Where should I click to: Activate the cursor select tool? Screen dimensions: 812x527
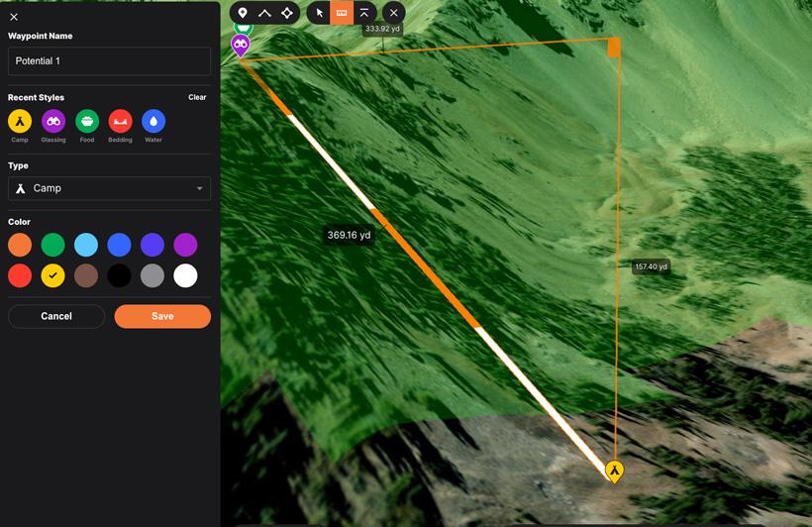pos(319,13)
